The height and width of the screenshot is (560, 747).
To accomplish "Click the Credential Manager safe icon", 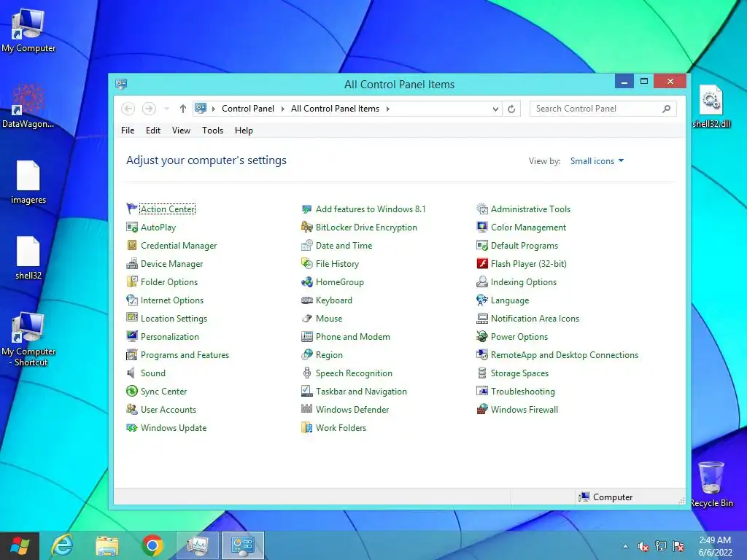I will point(132,245).
